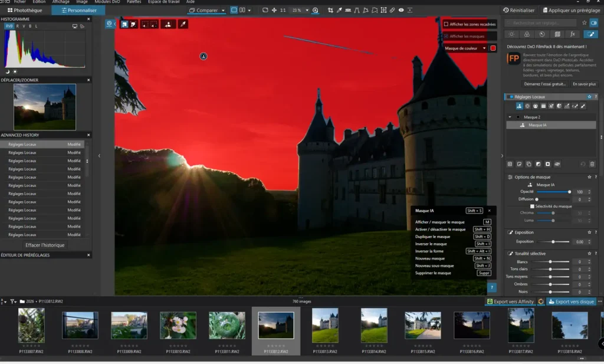Click the Réinitialiser button
This screenshot has width=604, height=364.
pyautogui.click(x=519, y=11)
